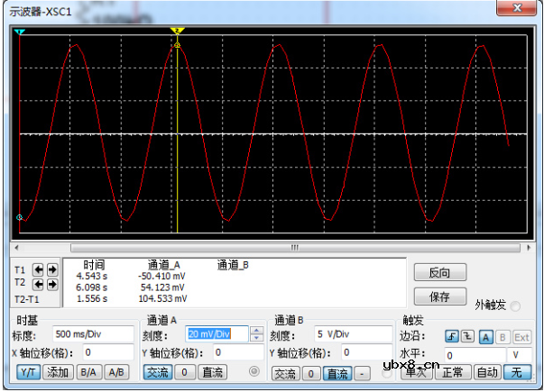Switch channel A to 交流 (AC) coupling
This screenshot has width=544, height=392.
157,371
